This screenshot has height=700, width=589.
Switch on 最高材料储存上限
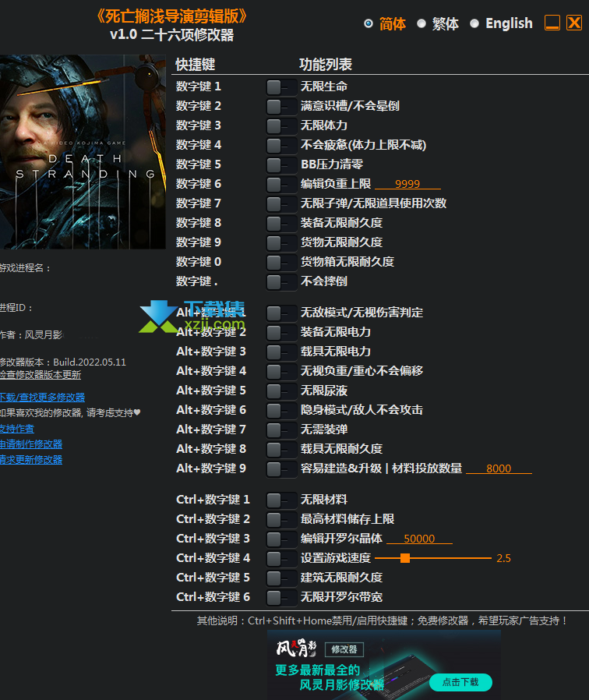[x=281, y=520]
